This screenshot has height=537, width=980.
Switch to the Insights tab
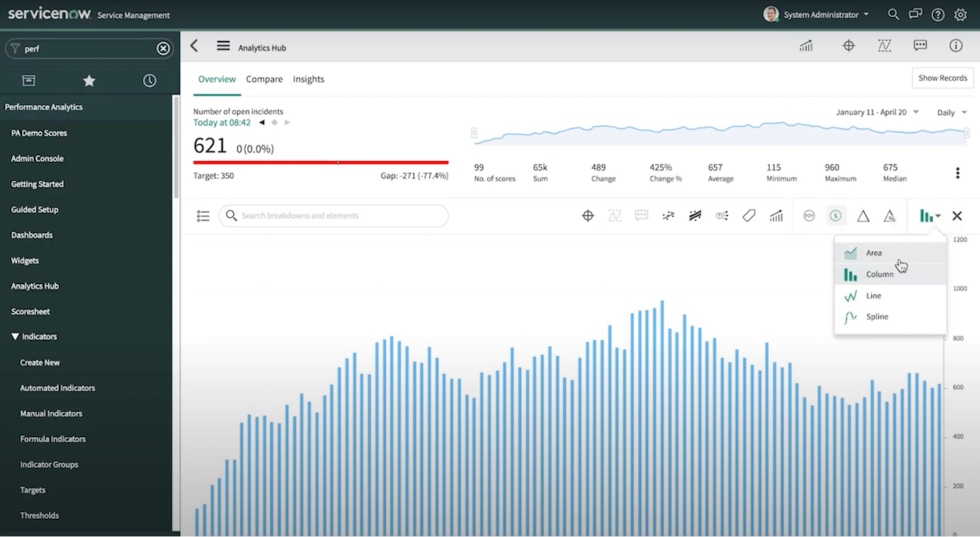coord(309,79)
